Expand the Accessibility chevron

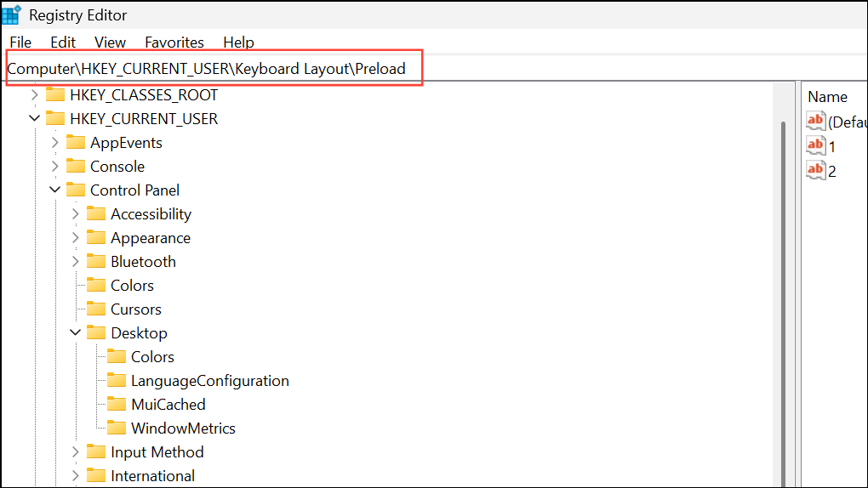[75, 213]
